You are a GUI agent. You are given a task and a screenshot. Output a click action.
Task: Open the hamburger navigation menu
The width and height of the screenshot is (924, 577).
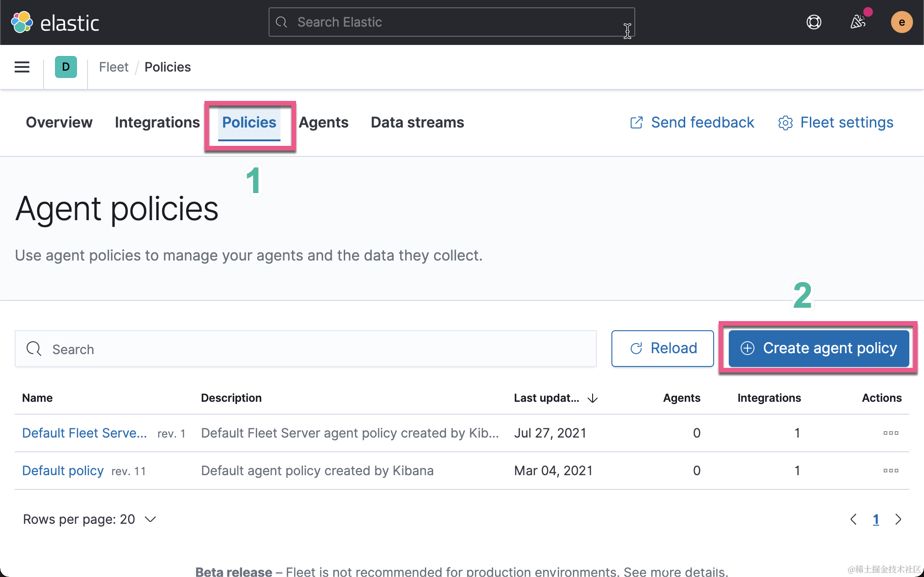(22, 67)
